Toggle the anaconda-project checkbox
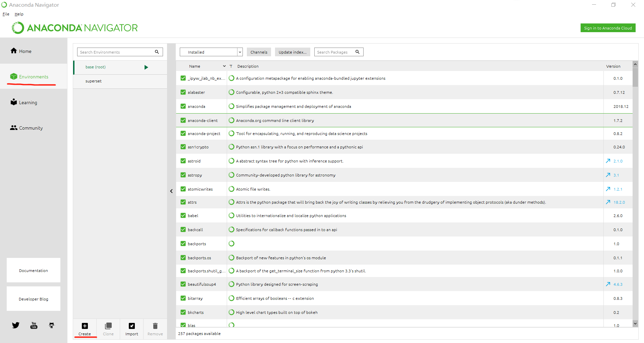 [183, 133]
